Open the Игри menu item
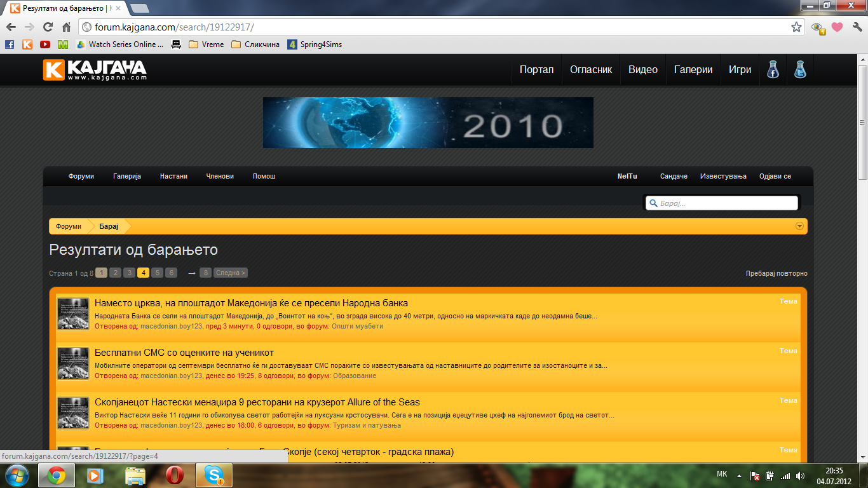The height and width of the screenshot is (488, 868). coord(740,70)
